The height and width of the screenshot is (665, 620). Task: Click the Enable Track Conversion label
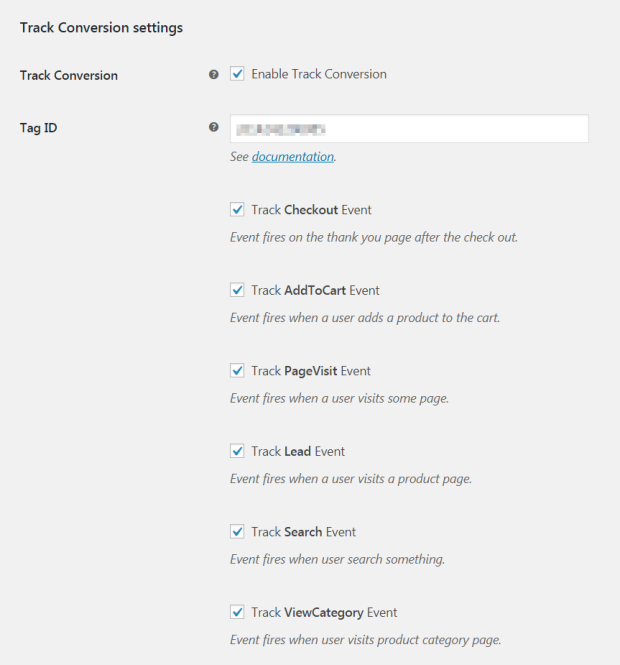(319, 74)
